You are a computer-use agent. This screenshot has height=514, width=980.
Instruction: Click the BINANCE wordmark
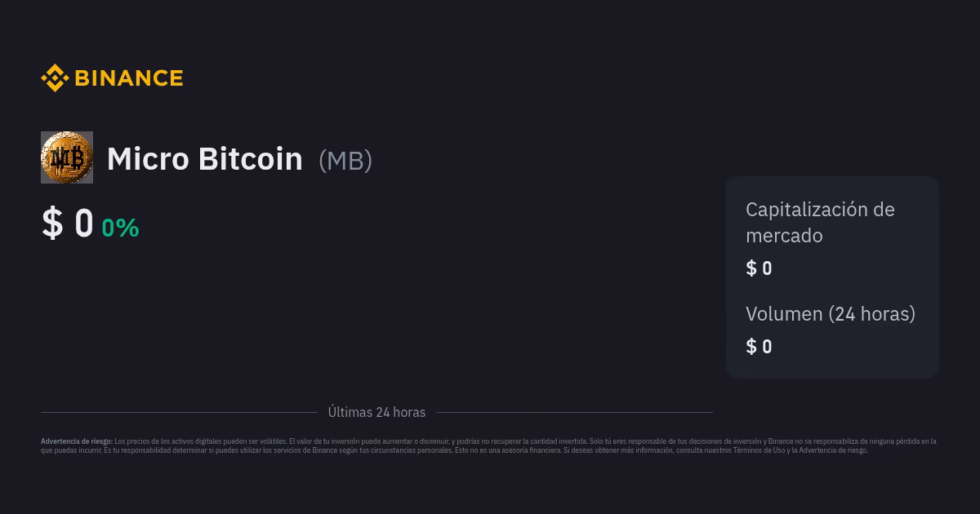point(128,78)
